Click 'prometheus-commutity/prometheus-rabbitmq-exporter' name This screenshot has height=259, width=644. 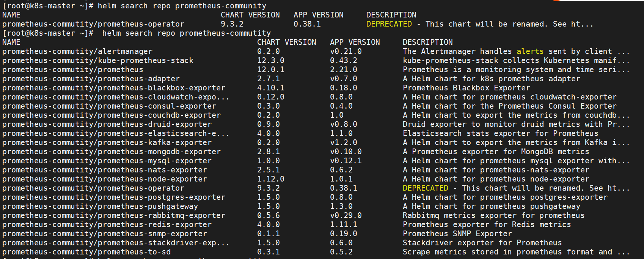114,215
